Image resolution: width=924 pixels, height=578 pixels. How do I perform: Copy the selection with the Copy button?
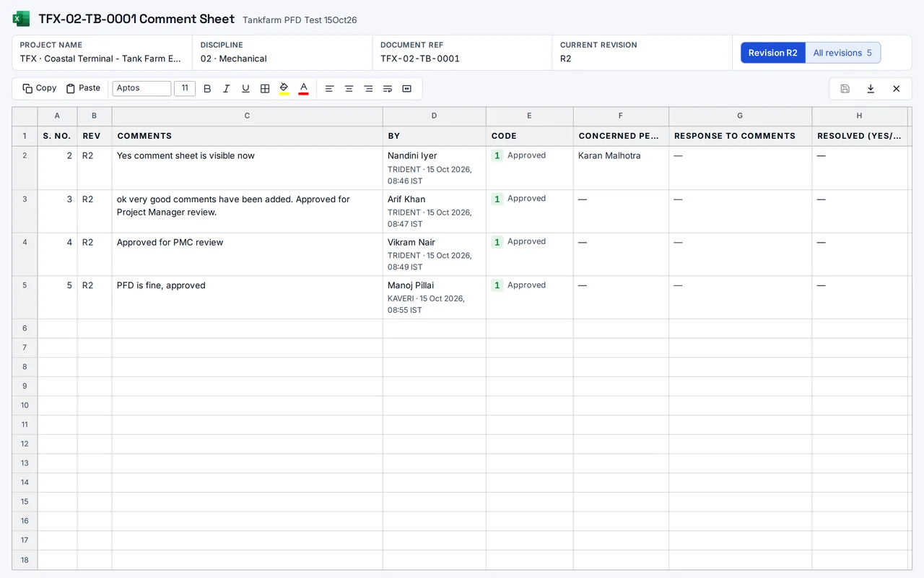39,88
